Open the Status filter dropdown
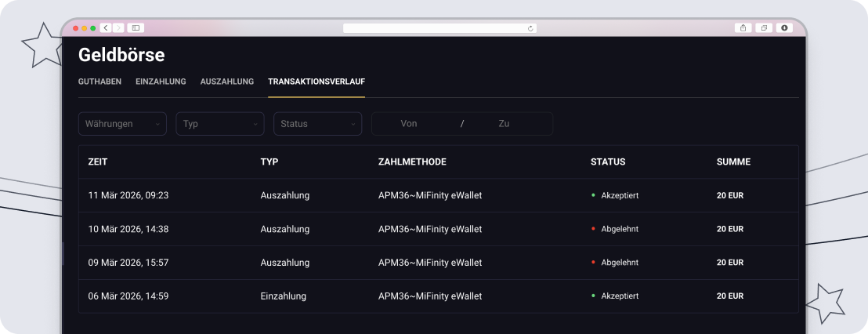 [317, 124]
